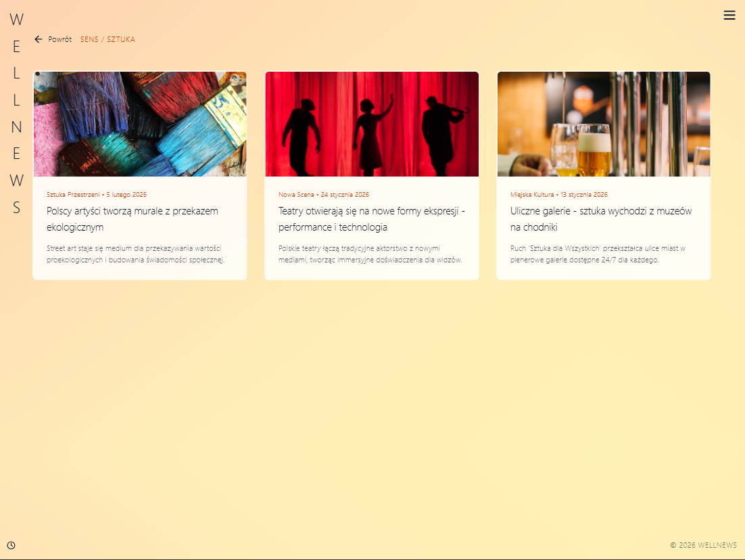The image size is (745, 560).
Task: Click the clock icon in the bottom corner
Action: [11, 545]
